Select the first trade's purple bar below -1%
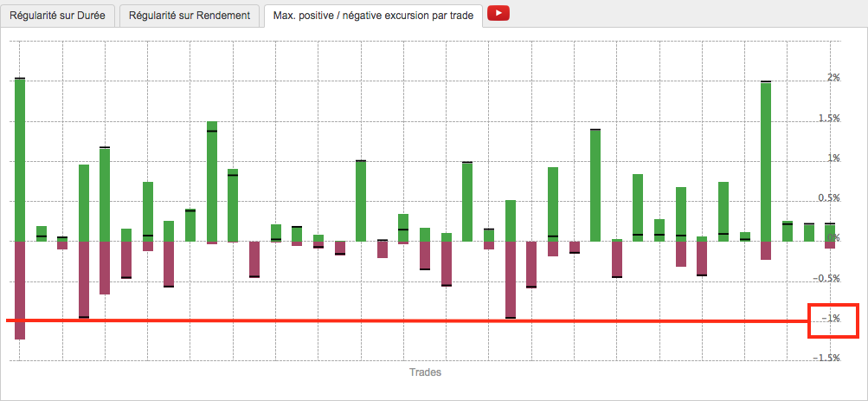868x401 pixels. pos(20,290)
